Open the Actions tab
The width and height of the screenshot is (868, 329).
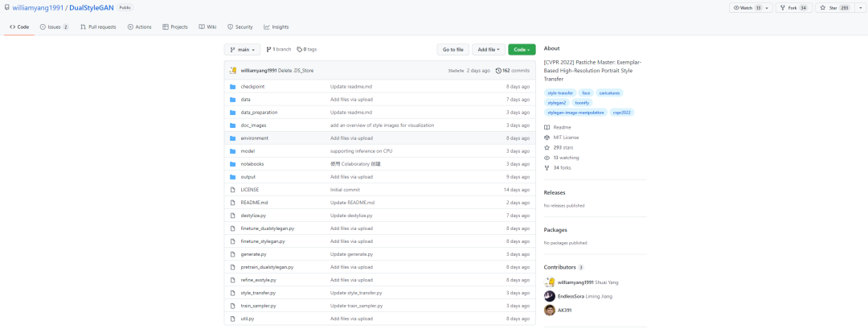(x=140, y=27)
